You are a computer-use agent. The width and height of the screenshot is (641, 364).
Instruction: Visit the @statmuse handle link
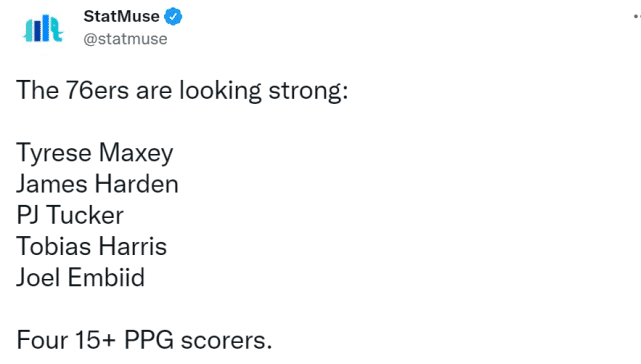pyautogui.click(x=126, y=39)
